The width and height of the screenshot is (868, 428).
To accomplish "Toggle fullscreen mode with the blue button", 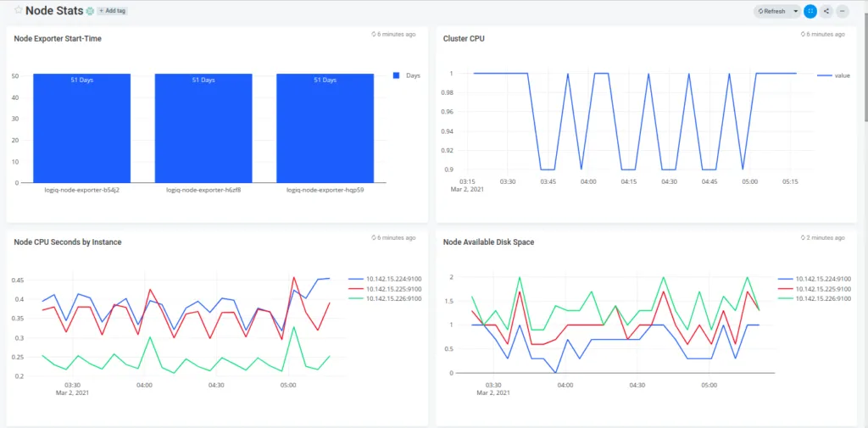I will click(810, 11).
